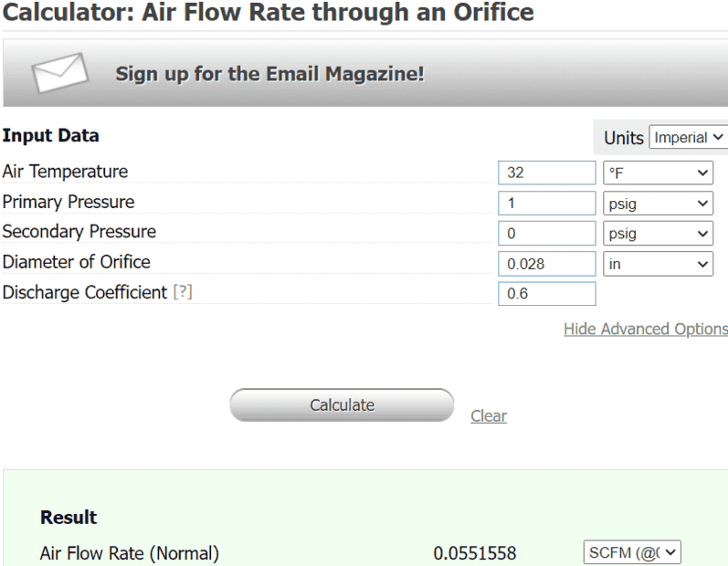Open the Units system dropdown
The height and width of the screenshot is (566, 728).
point(688,138)
